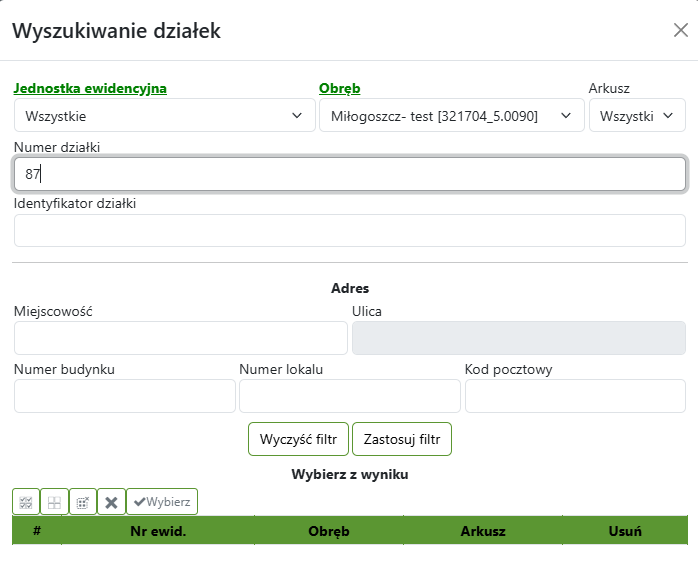This screenshot has height=567, width=698.
Task: Click the Wyczyść filtr button
Action: 298,439
